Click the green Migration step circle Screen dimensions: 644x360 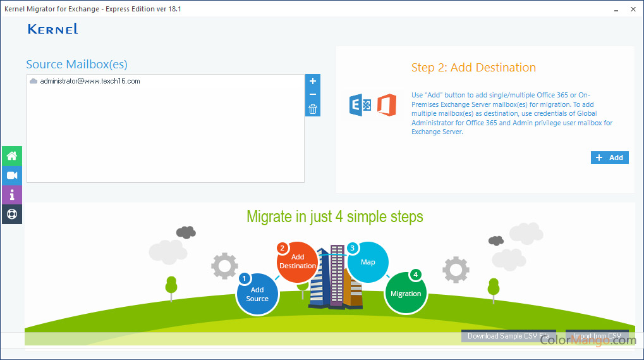406,294
